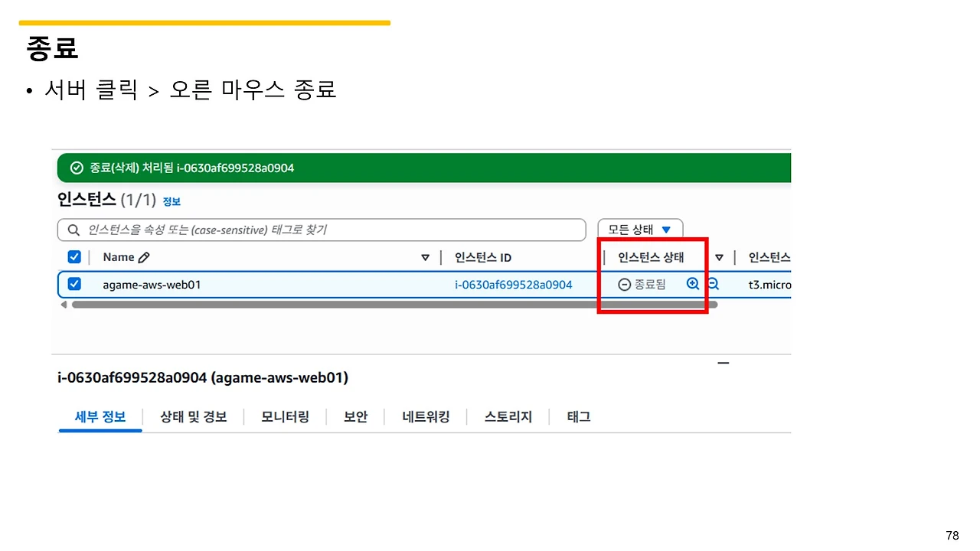980x551 pixels.
Task: Click the zoom-in filter icon beside 종료됨 state
Action: [692, 283]
